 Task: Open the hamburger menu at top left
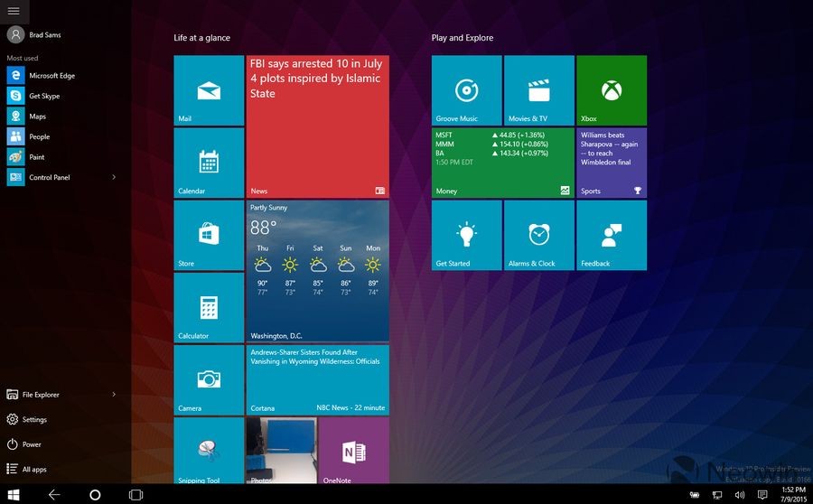[x=14, y=11]
